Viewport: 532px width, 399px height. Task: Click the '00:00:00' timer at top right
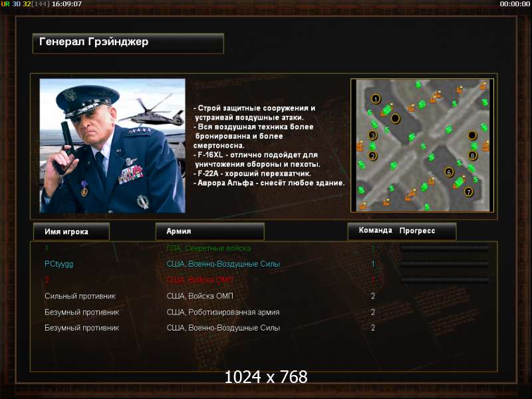coord(515,4)
